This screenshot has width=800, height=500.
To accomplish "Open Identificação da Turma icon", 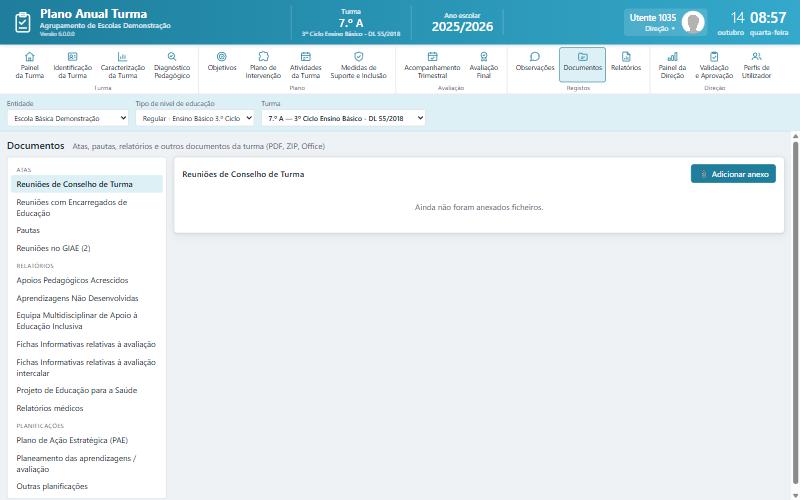I will pos(72,57).
